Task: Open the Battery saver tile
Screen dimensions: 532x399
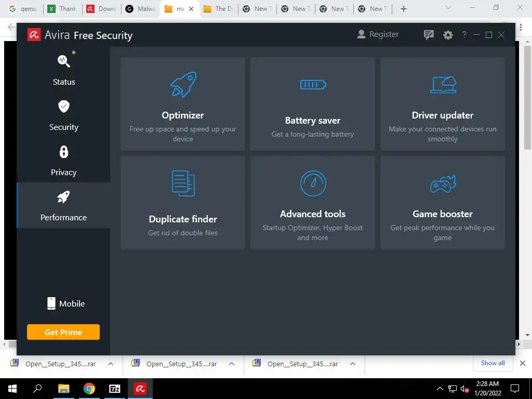Action: (x=312, y=104)
